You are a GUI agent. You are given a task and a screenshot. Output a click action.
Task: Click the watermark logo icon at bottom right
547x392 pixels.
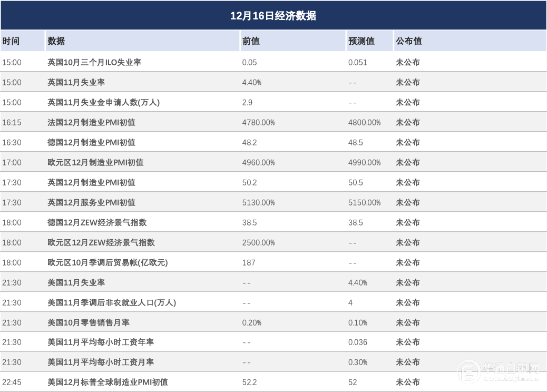[467, 372]
